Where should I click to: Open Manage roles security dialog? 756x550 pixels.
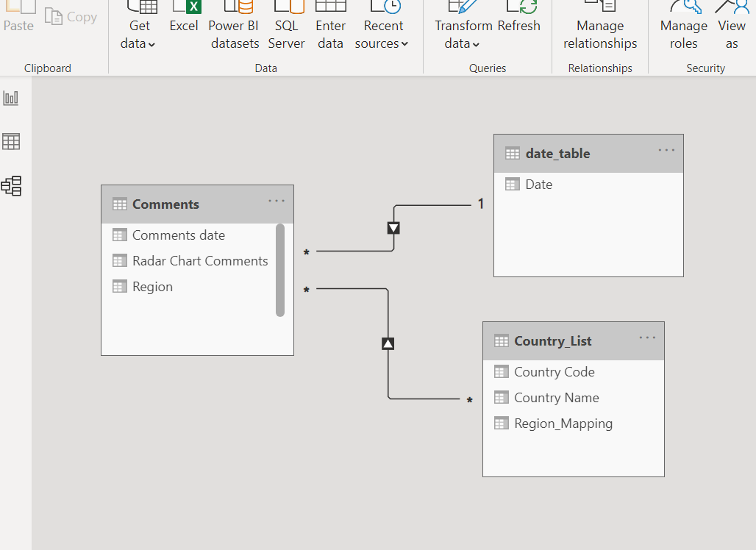coord(684,26)
